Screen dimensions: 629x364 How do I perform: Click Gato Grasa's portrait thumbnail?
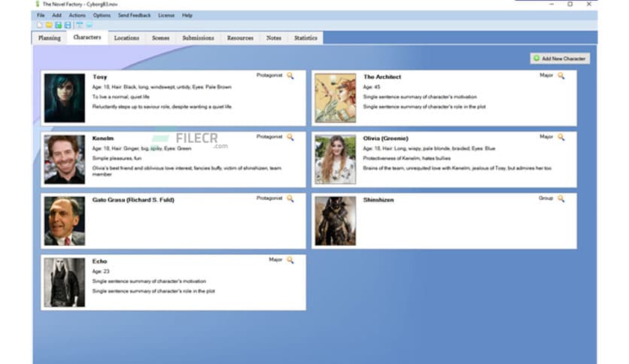(65, 220)
